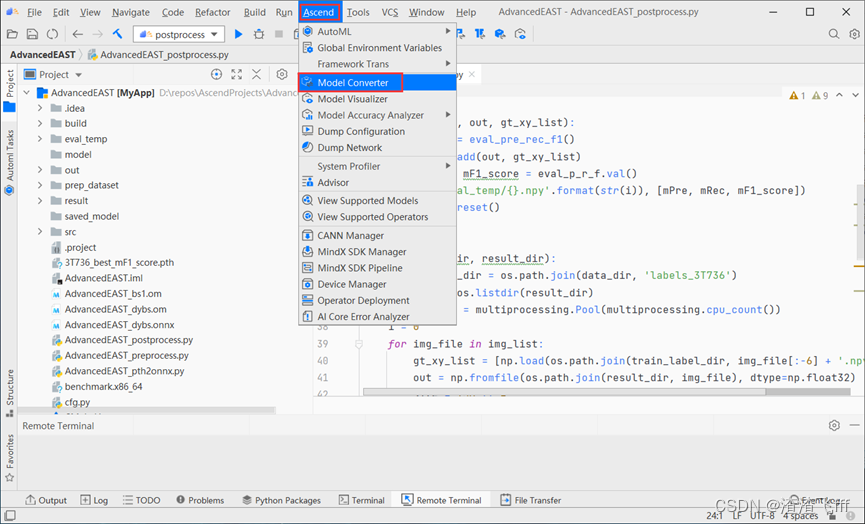Click the Open folder toolbar icon
The height and width of the screenshot is (524, 865).
(12, 34)
